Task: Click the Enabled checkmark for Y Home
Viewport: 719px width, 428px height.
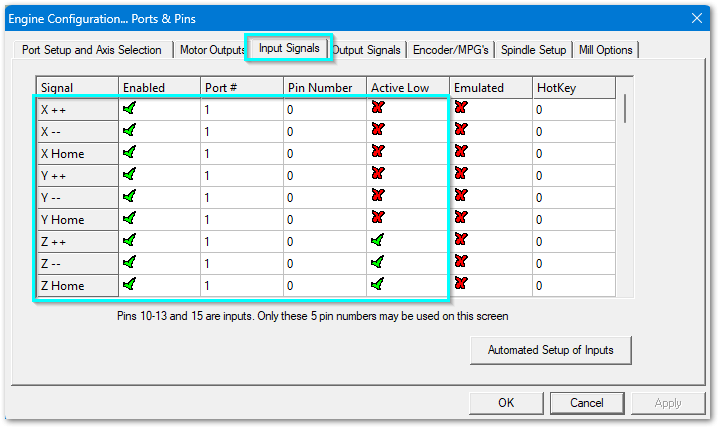Action: pyautogui.click(x=129, y=218)
